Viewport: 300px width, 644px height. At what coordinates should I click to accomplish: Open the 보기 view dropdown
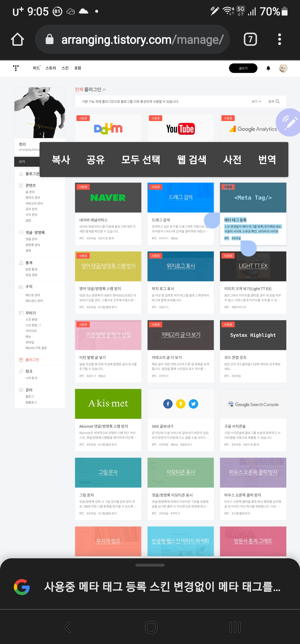pos(256,102)
